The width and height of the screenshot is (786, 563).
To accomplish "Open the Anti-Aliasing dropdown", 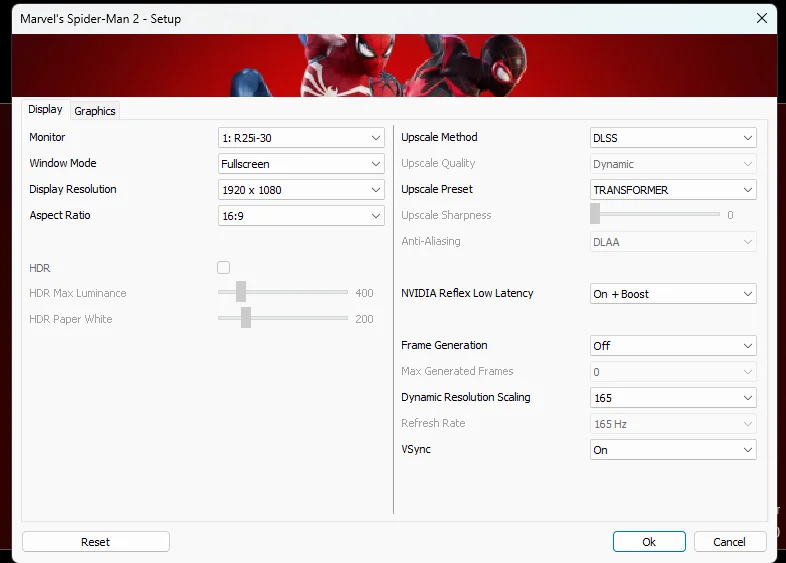I will point(673,242).
